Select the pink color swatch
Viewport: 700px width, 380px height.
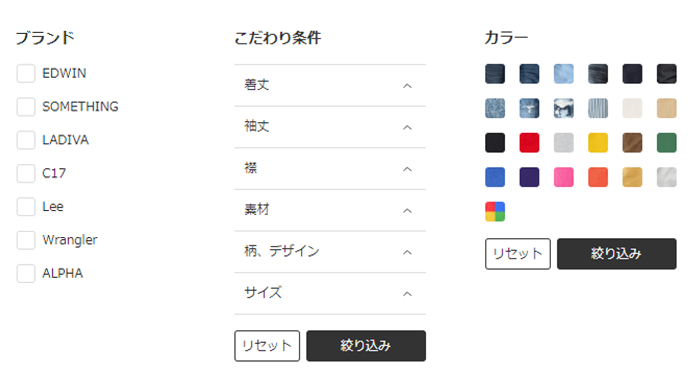click(563, 177)
